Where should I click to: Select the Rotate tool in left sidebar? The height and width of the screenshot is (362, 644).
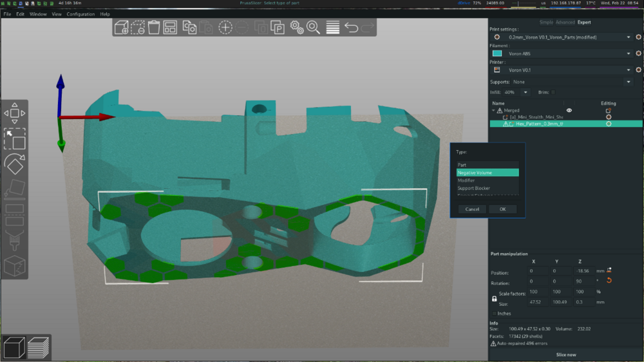(14, 164)
